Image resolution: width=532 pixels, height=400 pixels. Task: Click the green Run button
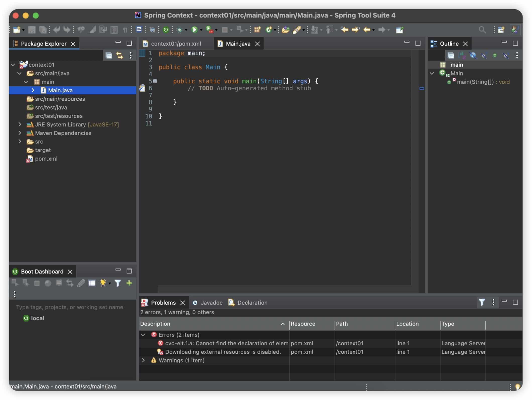[x=194, y=30]
